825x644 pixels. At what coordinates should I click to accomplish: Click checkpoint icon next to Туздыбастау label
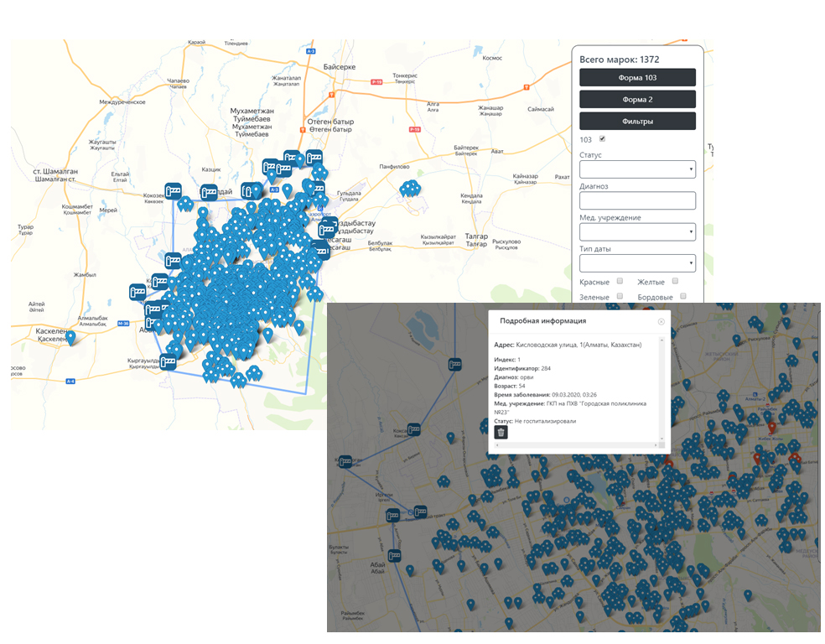(x=327, y=230)
